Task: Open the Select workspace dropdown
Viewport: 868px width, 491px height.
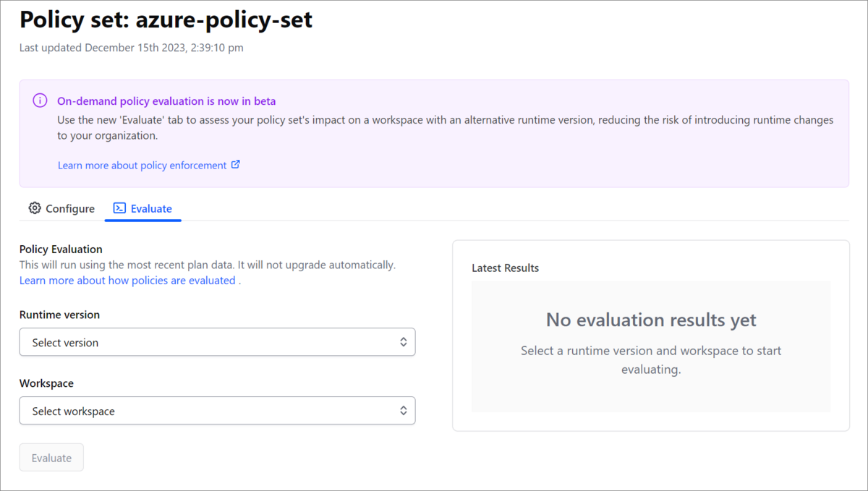Action: [x=217, y=411]
